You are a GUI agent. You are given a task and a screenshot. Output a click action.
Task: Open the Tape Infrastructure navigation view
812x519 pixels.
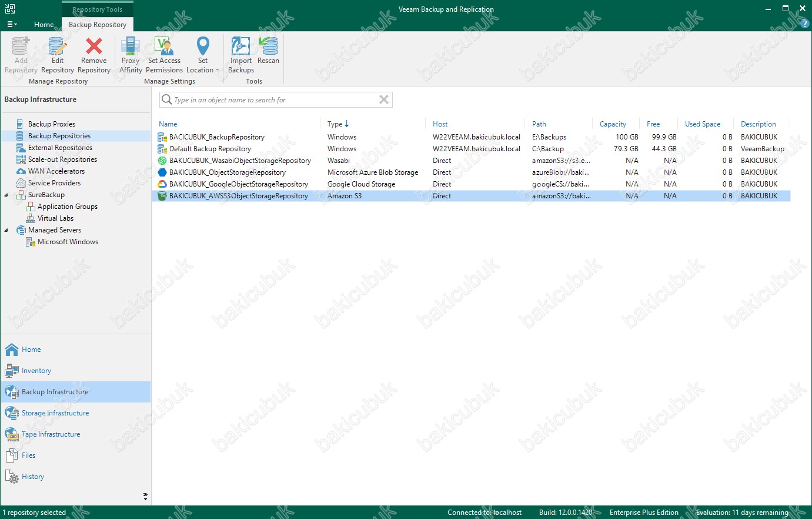[76, 434]
